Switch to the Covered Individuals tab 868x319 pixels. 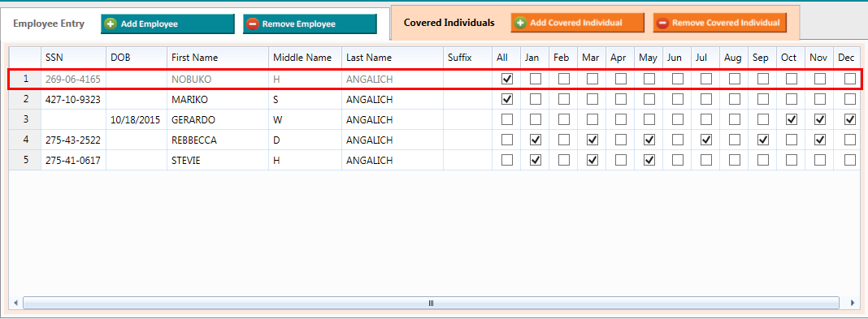(x=449, y=23)
